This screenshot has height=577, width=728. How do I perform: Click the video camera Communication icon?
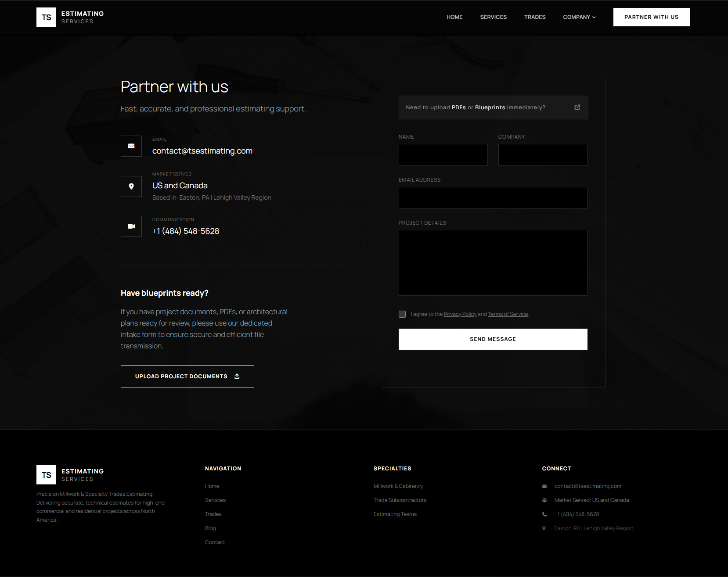(131, 226)
